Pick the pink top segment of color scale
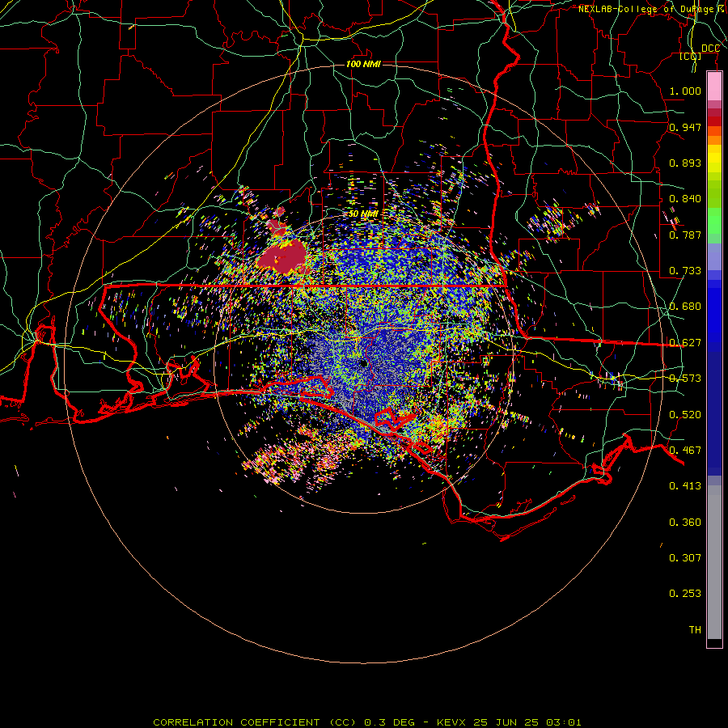Screen dimensions: 728x728 click(714, 87)
